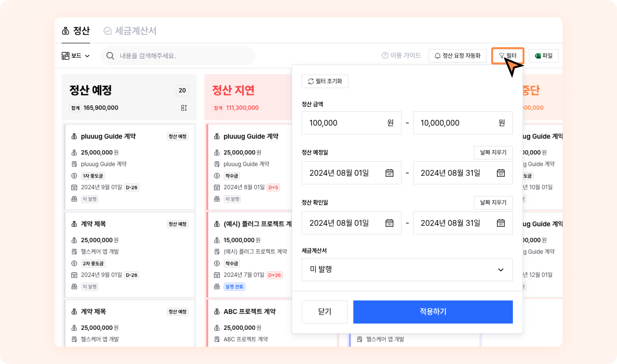Click the Excel 파일 export button
This screenshot has height=364, width=617.
pos(543,56)
